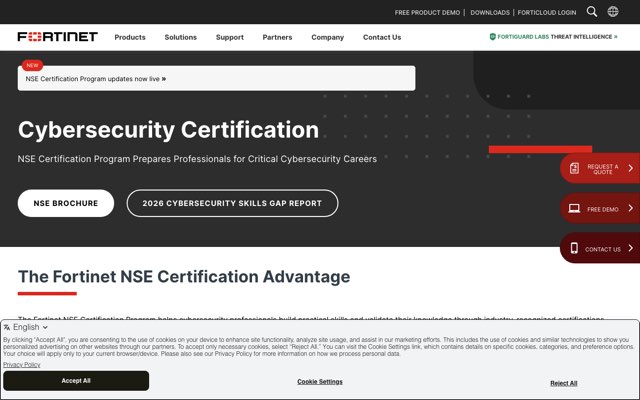Screen dimensions: 640x400
Task: Click the arrow on Contact Us side button
Action: coord(631,248)
